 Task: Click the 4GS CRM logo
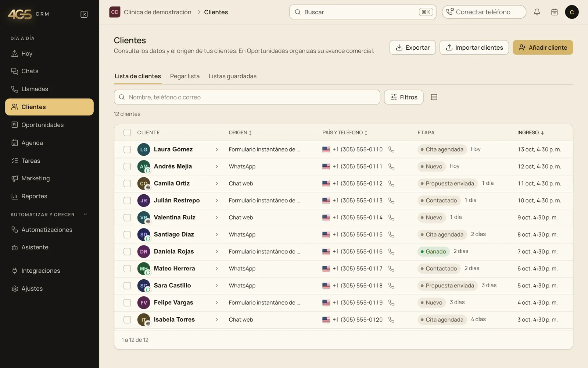click(x=29, y=14)
